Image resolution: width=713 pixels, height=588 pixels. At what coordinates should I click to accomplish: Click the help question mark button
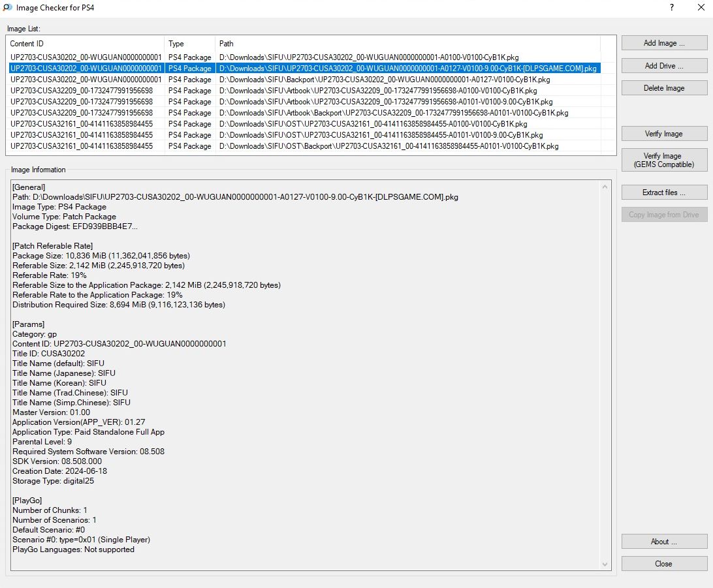pos(672,7)
